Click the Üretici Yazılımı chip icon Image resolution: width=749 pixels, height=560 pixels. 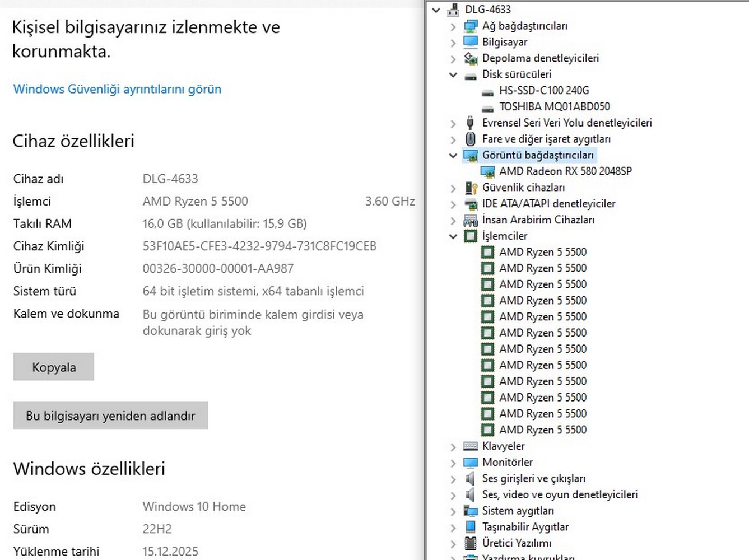(x=471, y=543)
